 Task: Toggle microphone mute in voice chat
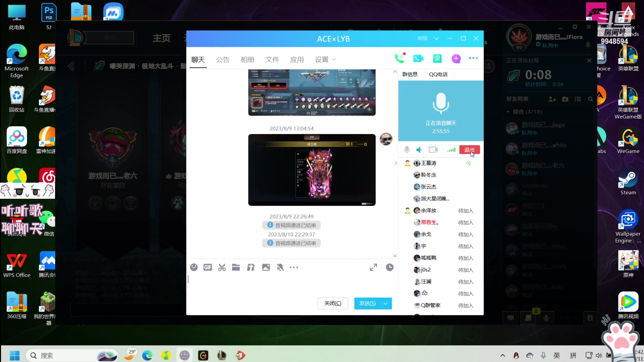coord(407,150)
